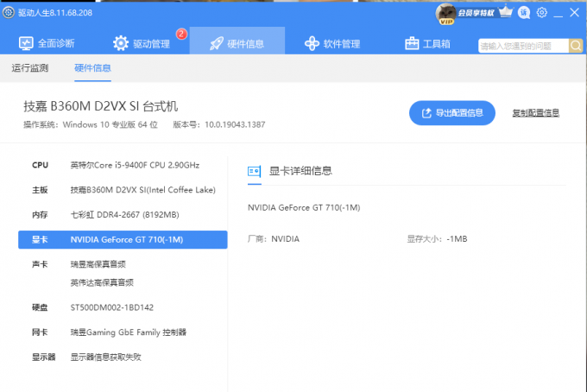Image resolution: width=587 pixels, height=392 pixels.
Task: Type in the problem search field
Action: [x=521, y=46]
